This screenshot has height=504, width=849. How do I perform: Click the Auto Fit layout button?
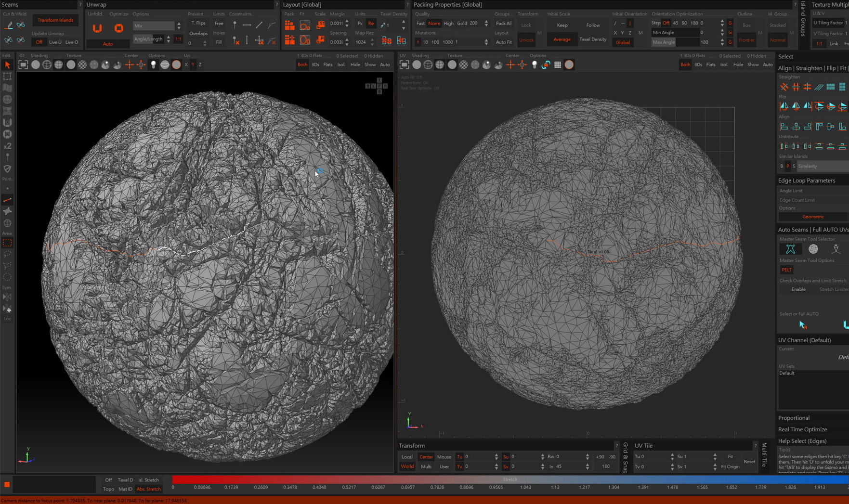click(x=503, y=42)
